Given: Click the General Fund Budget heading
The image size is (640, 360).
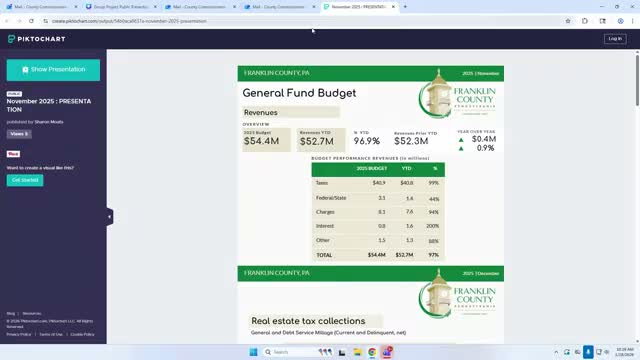Looking at the screenshot, I should [299, 93].
